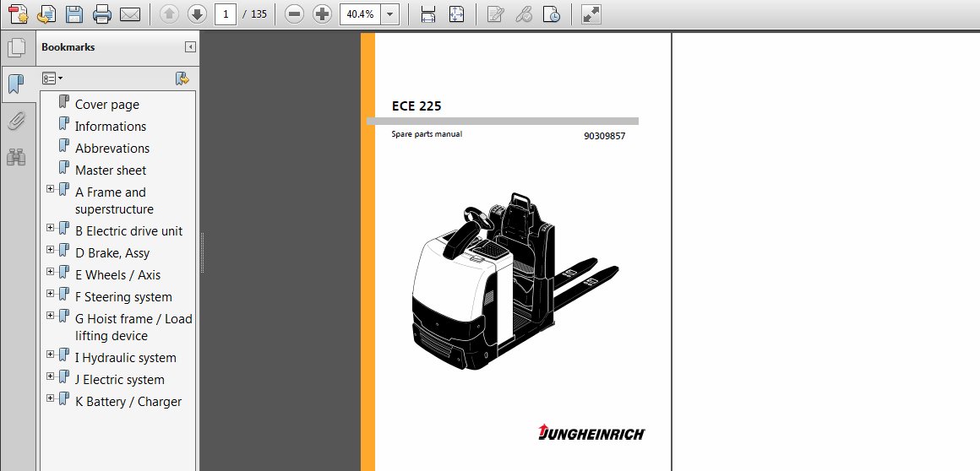Print the document using the printer icon
This screenshot has height=471, width=980.
coord(102,14)
